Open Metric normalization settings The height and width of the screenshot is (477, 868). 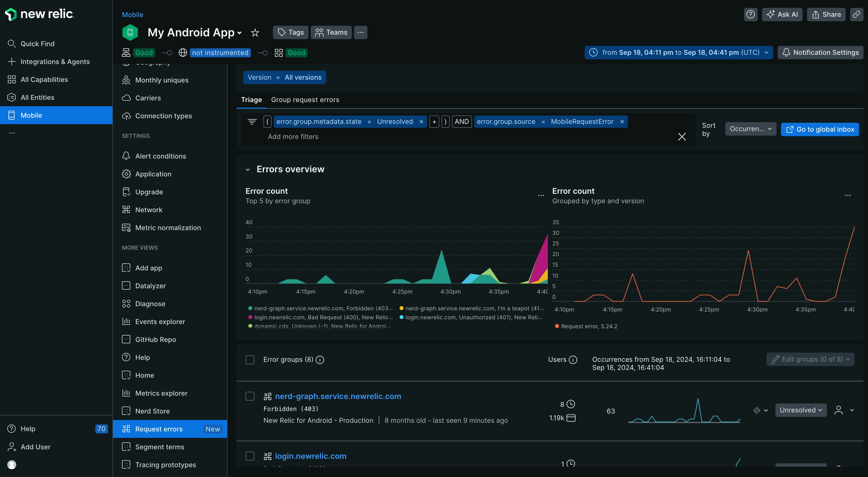pyautogui.click(x=168, y=228)
